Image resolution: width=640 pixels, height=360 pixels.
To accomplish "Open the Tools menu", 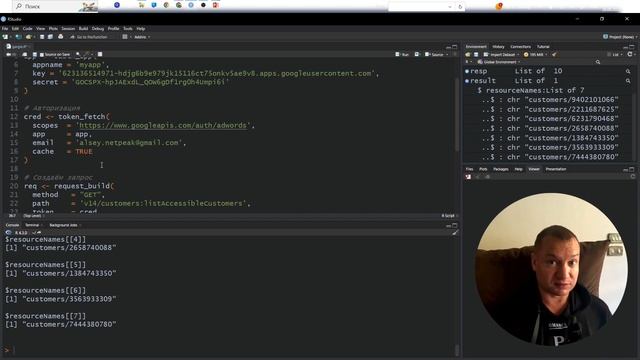I will (128, 29).
